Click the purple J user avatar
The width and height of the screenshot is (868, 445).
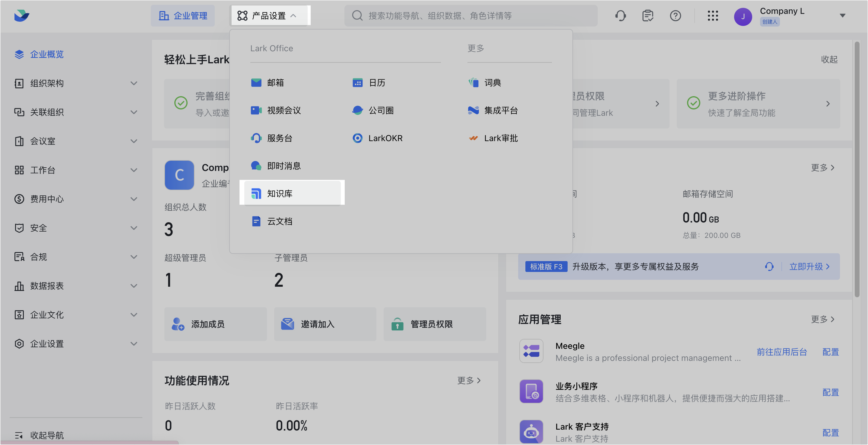pyautogui.click(x=743, y=17)
